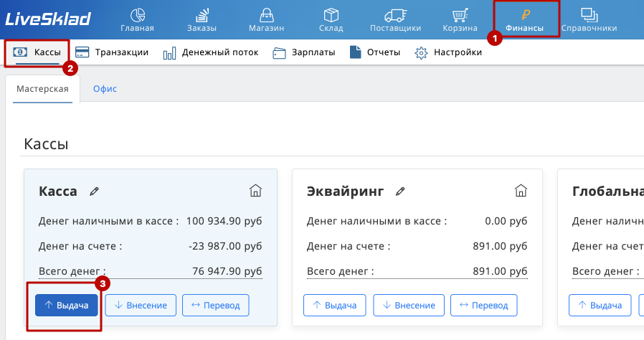Open the Главная dashboard section

(137, 20)
